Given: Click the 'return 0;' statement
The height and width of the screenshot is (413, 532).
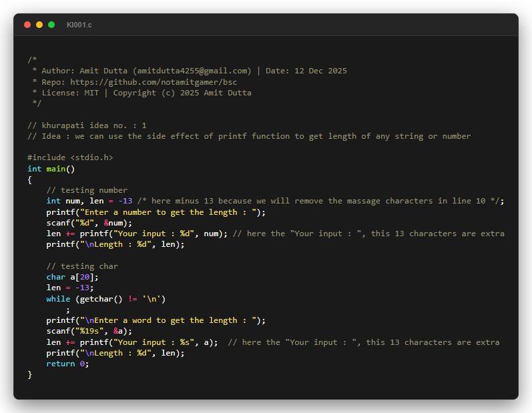Looking at the screenshot, I should click(x=68, y=364).
